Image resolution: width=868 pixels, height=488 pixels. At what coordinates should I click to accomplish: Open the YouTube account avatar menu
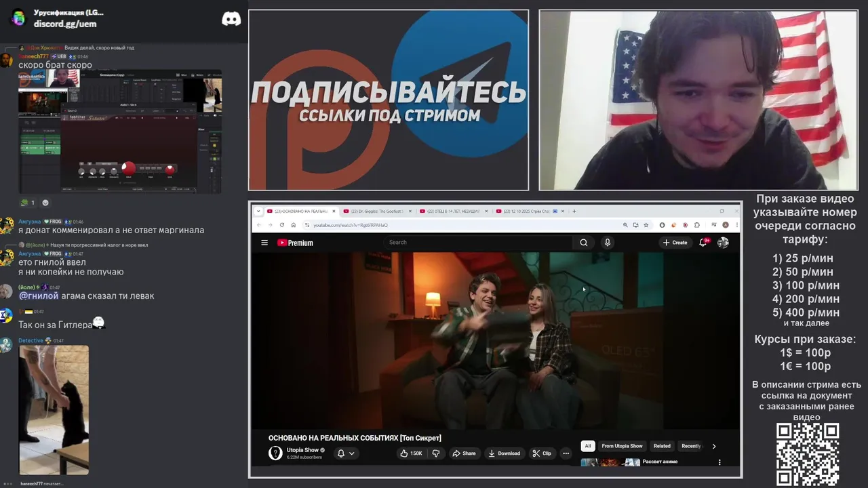[724, 243]
